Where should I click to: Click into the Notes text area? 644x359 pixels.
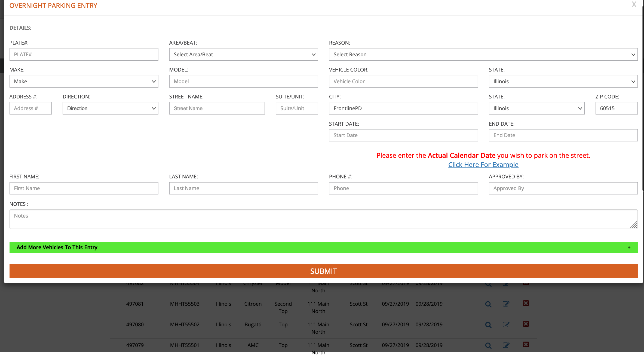coord(323,219)
